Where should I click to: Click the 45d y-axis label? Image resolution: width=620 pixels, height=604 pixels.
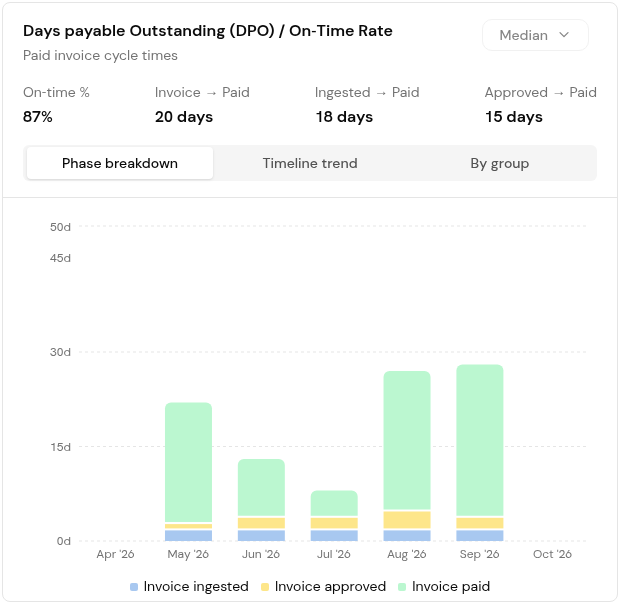60,258
